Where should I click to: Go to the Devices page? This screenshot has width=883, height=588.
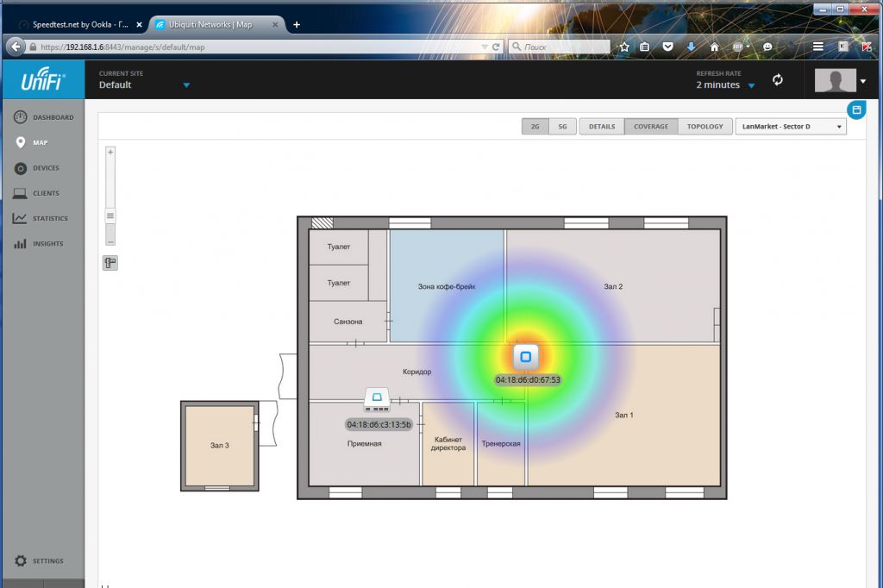[43, 168]
